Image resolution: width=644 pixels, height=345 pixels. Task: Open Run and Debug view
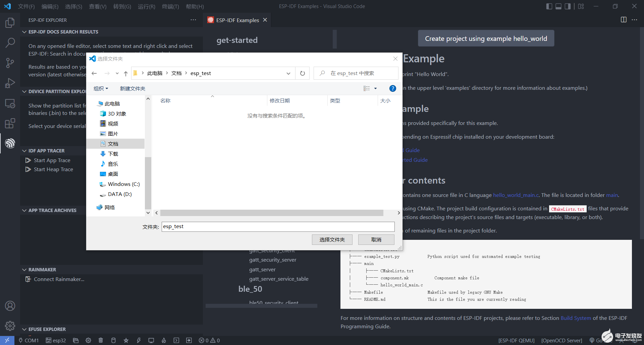coord(10,83)
